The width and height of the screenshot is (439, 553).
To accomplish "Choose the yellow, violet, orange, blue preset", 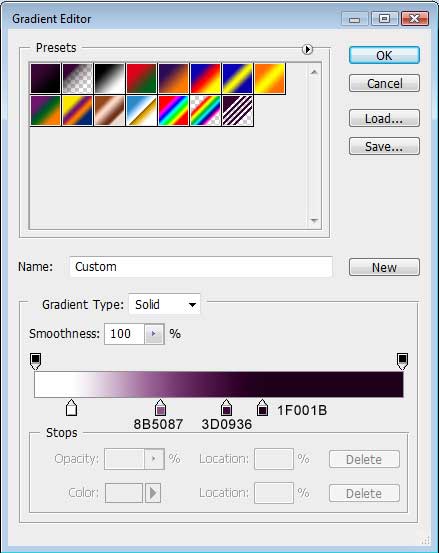I will 78,110.
